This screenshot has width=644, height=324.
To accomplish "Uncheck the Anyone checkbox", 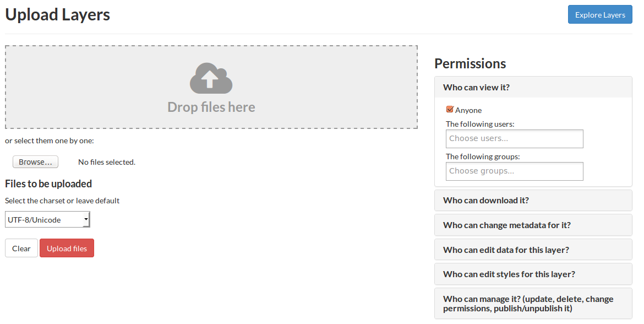I will [450, 110].
